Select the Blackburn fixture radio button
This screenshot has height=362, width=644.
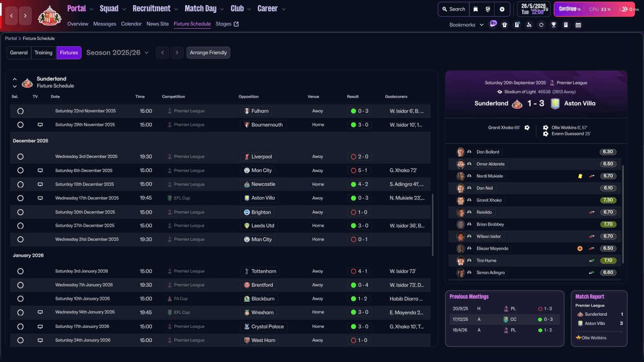point(20,299)
